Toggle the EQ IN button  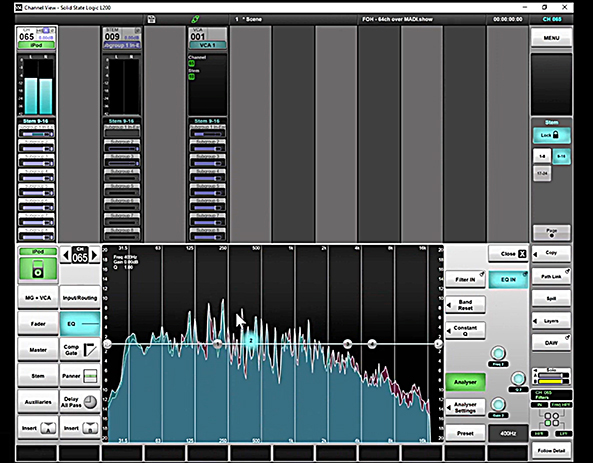point(508,280)
